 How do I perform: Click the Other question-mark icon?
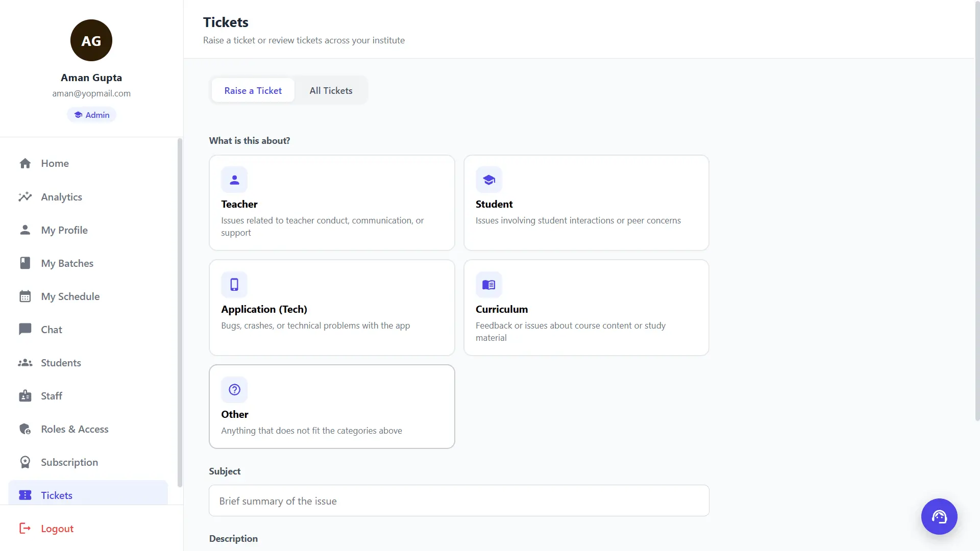point(234,390)
